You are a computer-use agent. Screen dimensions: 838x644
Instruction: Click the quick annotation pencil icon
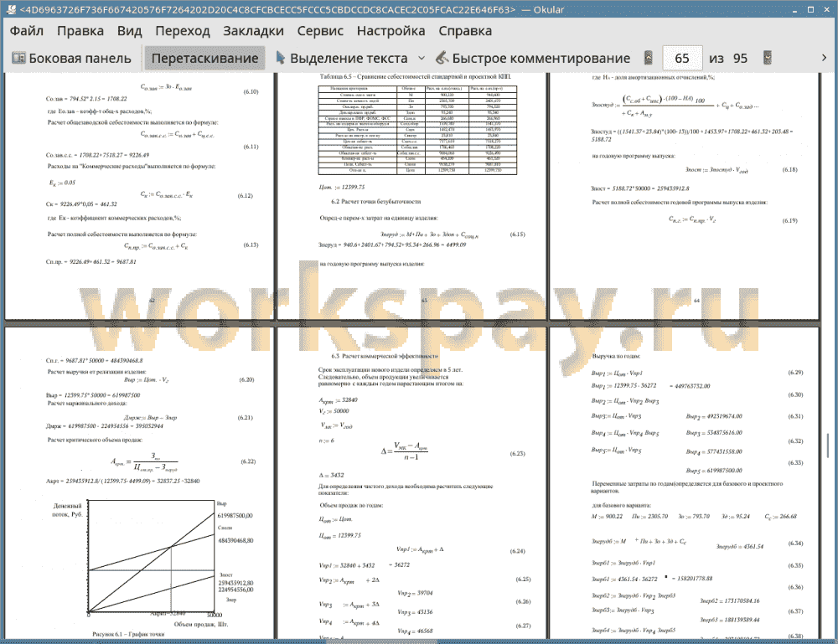tap(442, 58)
